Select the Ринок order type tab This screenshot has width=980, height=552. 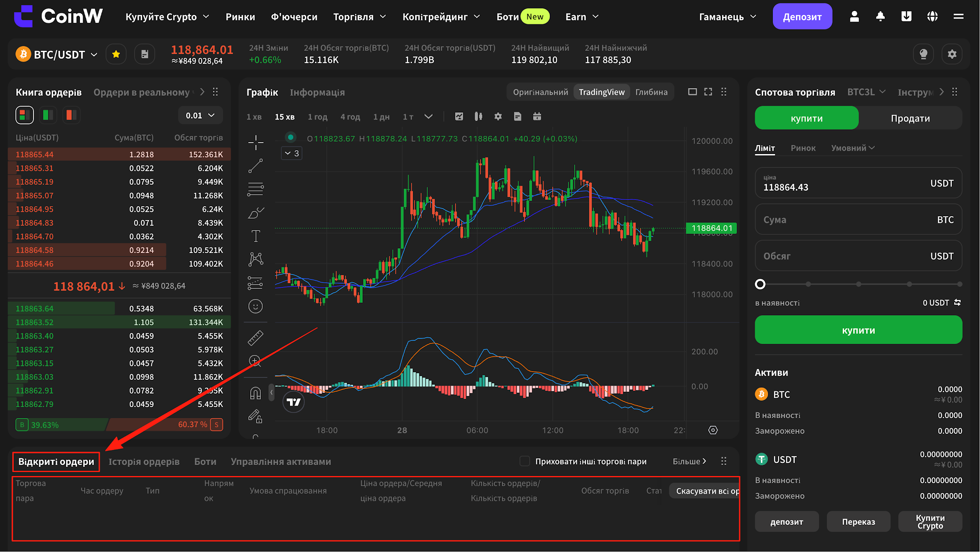point(803,148)
